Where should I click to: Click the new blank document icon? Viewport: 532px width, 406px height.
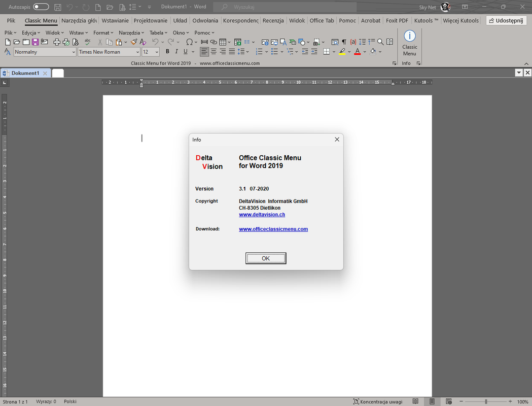pos(8,42)
